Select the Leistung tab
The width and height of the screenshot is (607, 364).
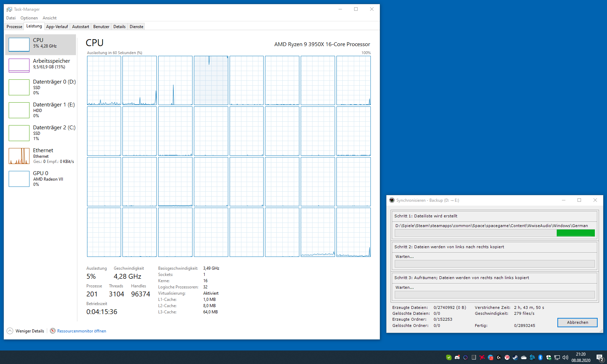coord(34,26)
